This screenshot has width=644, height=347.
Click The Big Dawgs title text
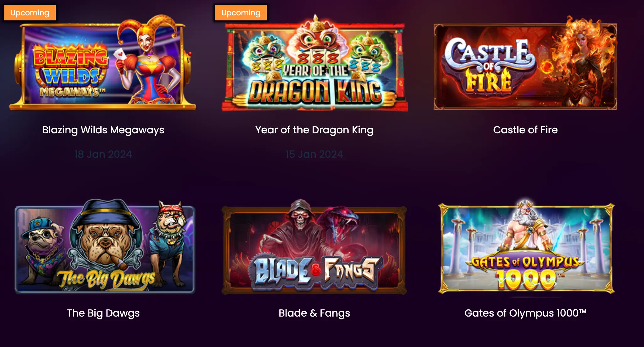tap(103, 313)
